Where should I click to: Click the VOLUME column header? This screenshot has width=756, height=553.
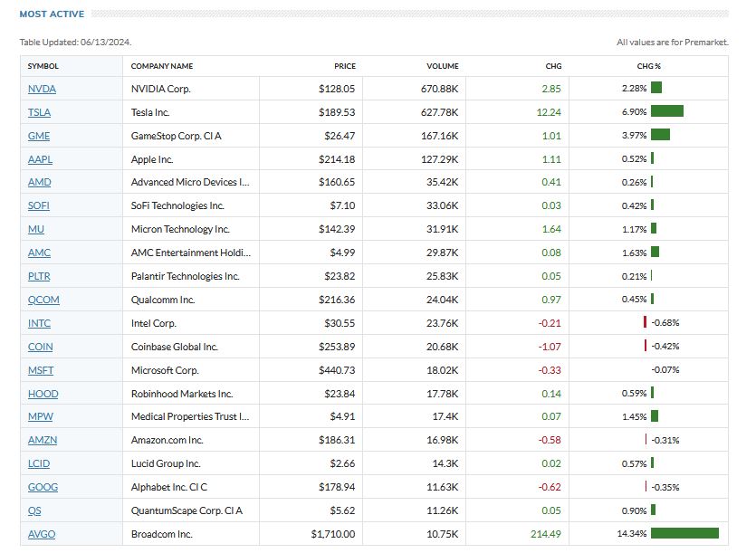coord(443,66)
